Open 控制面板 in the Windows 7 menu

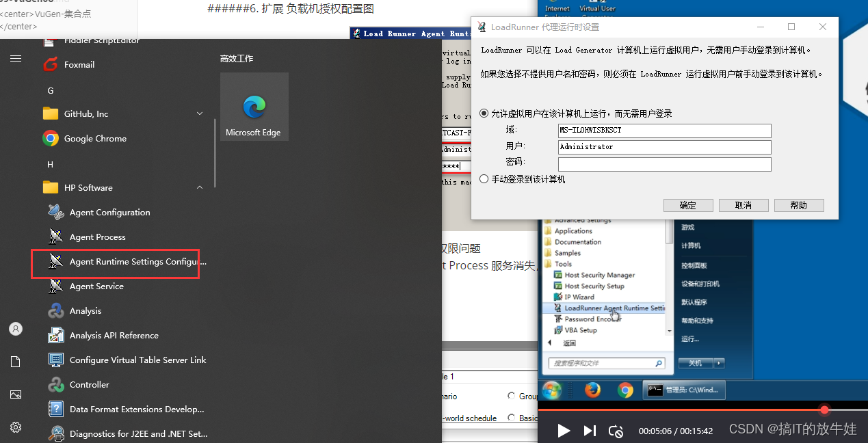pos(694,265)
